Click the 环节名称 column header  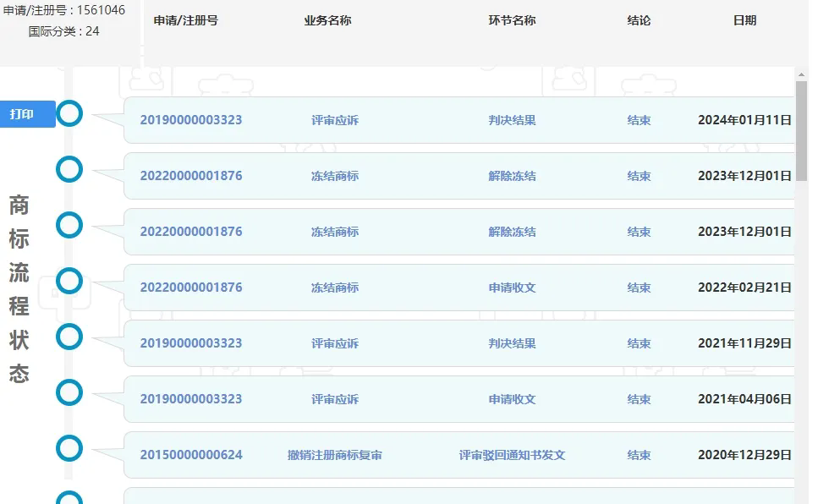[x=512, y=20]
